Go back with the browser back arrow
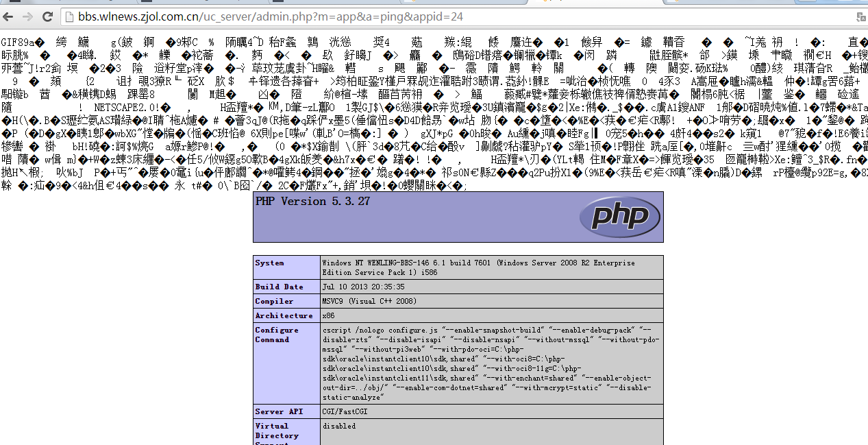Screen dimensions: 868x445 click(x=9, y=16)
